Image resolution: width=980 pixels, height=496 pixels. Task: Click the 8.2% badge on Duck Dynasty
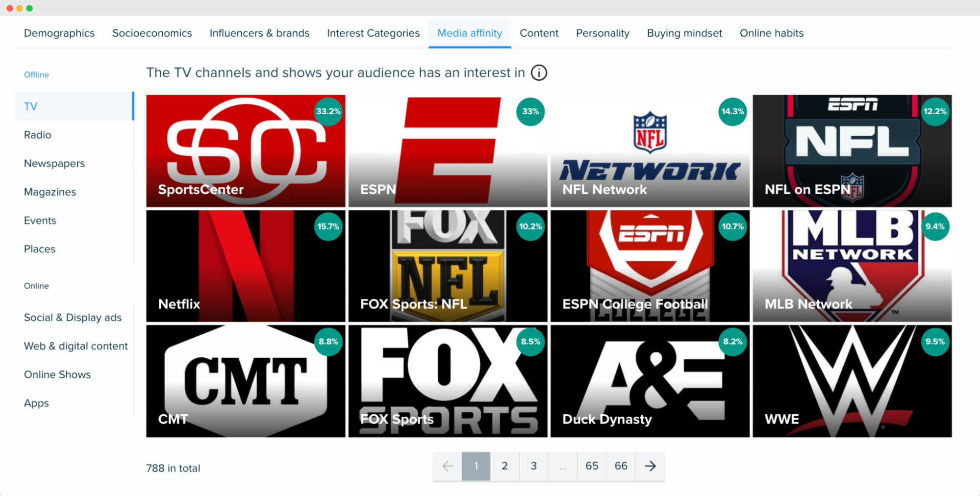pos(732,342)
